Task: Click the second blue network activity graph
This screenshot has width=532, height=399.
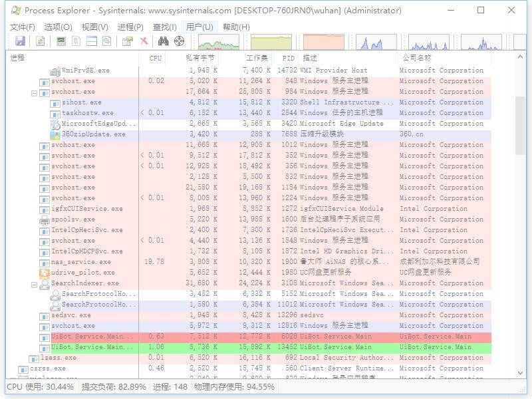Action: [x=429, y=42]
